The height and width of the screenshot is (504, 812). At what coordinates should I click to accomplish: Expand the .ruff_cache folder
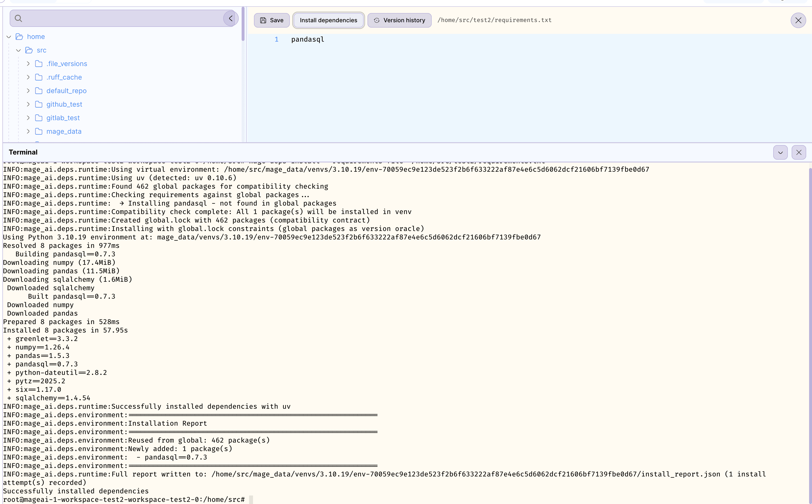[28, 77]
